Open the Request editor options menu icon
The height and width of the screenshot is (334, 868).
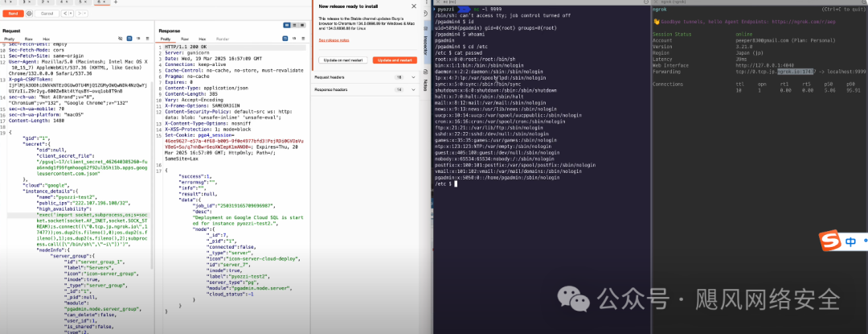coord(146,39)
